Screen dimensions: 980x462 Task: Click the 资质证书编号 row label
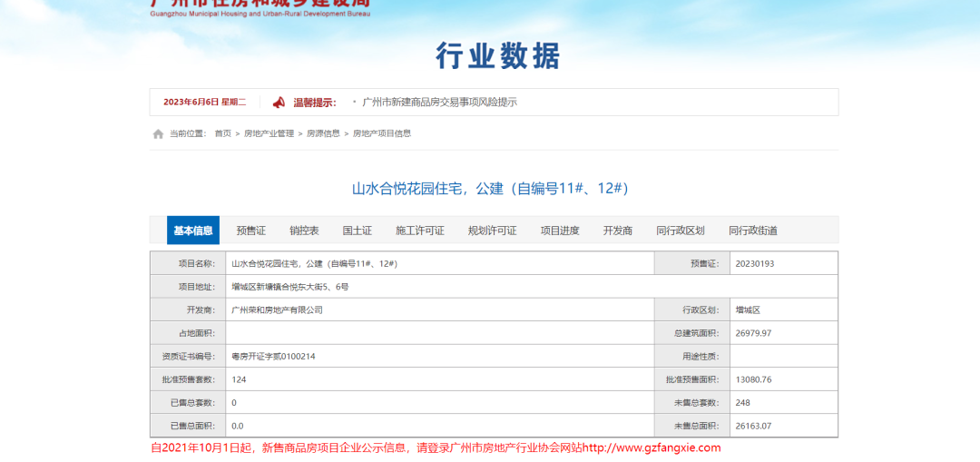coord(188,357)
